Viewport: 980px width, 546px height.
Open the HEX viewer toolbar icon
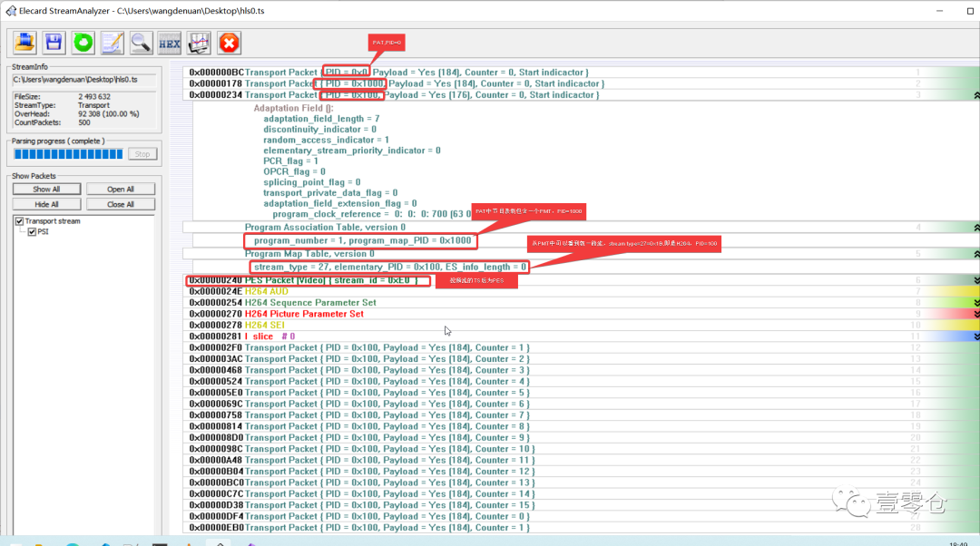click(x=170, y=43)
